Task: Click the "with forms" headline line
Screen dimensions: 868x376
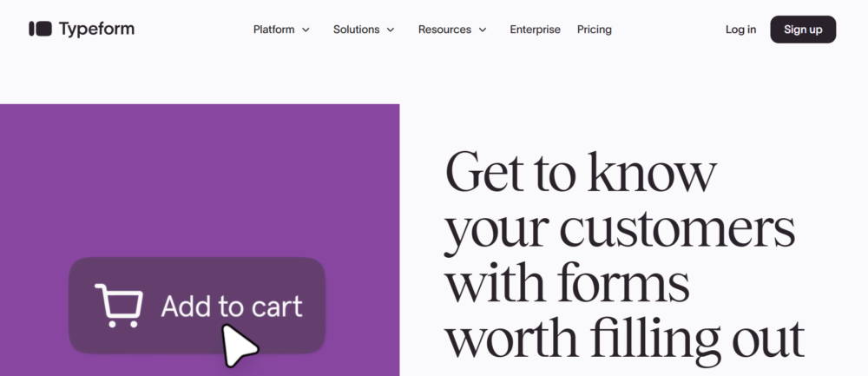Action: click(x=569, y=284)
